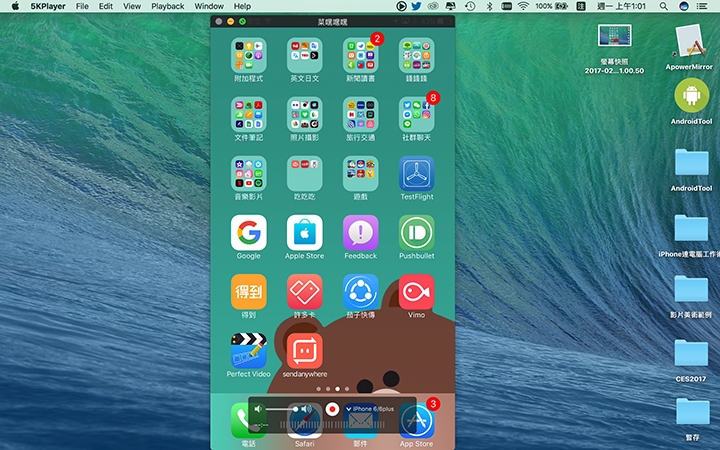Open the sendanywhere app
Viewport: 720px width, 450px height.
pyautogui.click(x=304, y=351)
